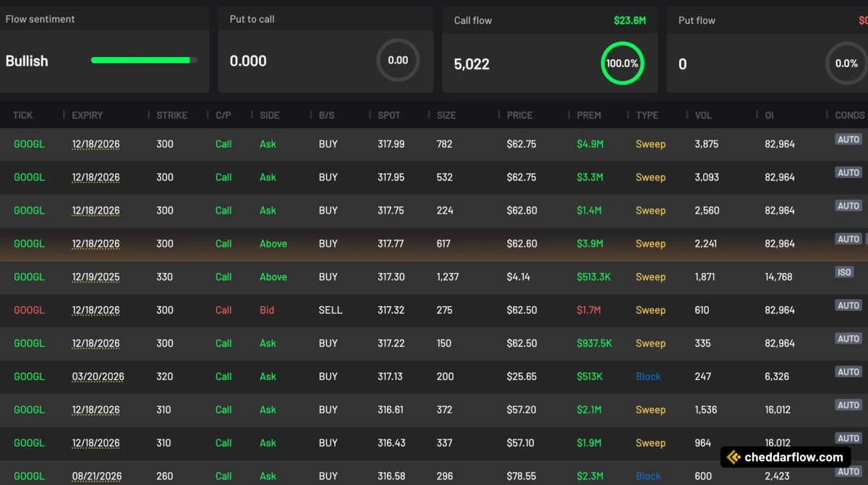Screen dimensions: 868x485
Task: Select the $513.3K premium cell
Action: pyautogui.click(x=594, y=277)
